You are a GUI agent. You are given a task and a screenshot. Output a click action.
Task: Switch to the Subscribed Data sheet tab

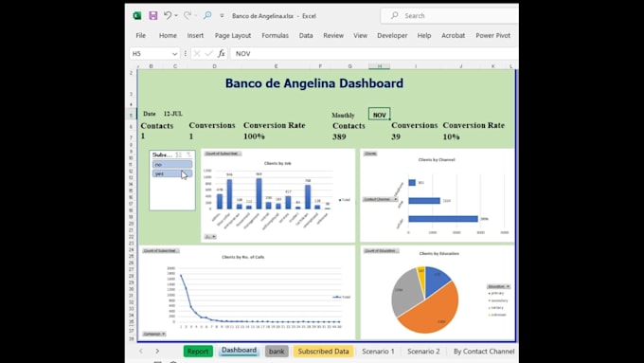click(x=323, y=351)
